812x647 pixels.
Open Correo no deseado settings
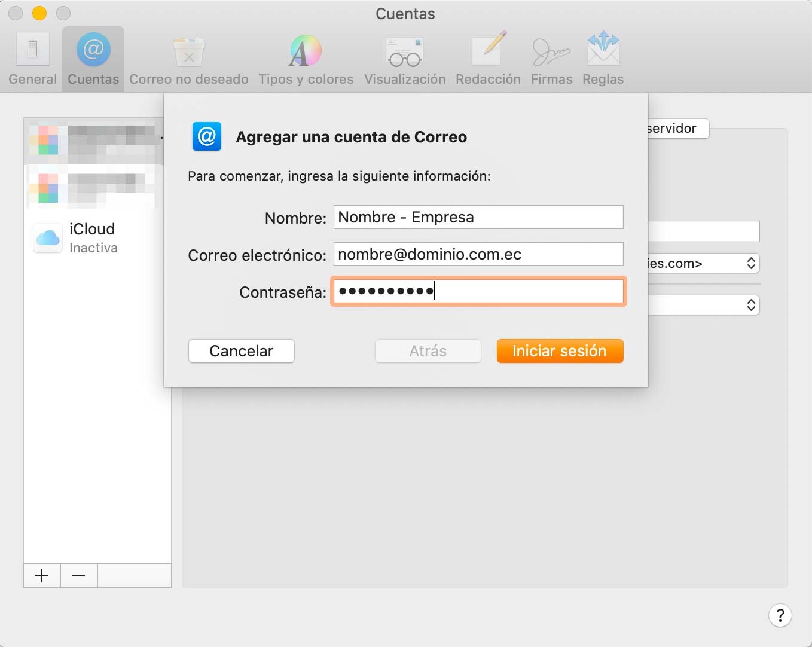pyautogui.click(x=188, y=58)
